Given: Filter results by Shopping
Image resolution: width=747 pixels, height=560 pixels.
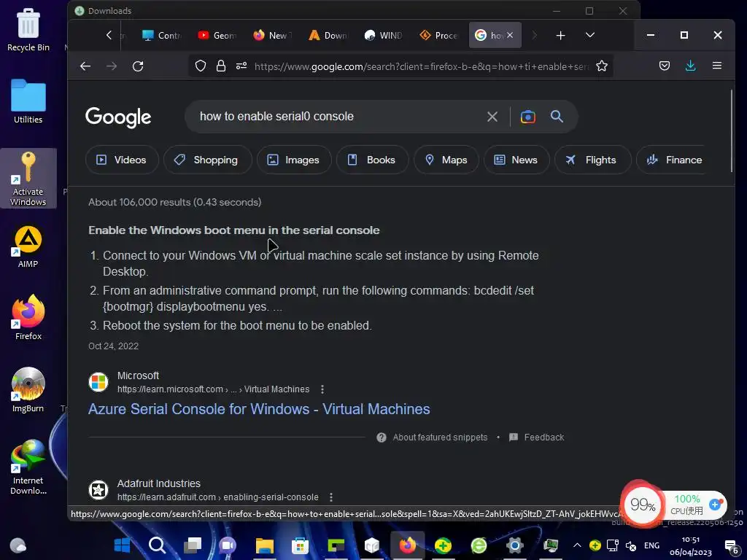Looking at the screenshot, I should click(x=208, y=160).
